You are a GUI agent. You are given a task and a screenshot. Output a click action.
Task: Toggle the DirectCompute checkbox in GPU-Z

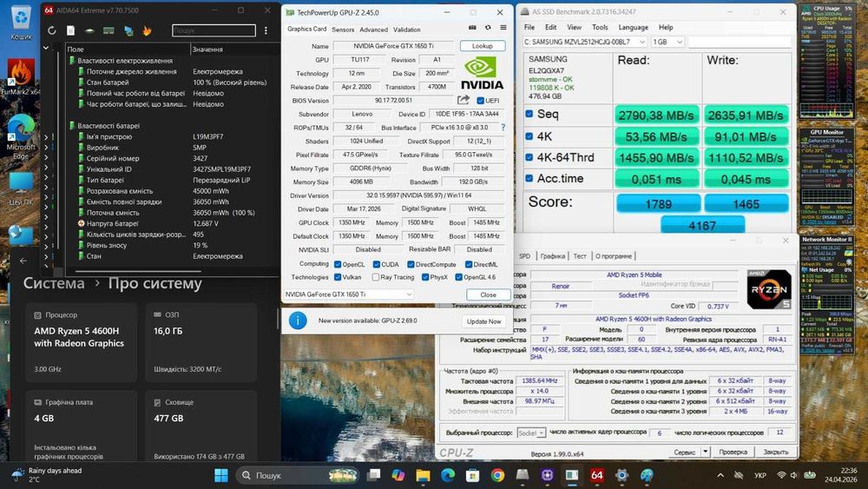click(411, 264)
